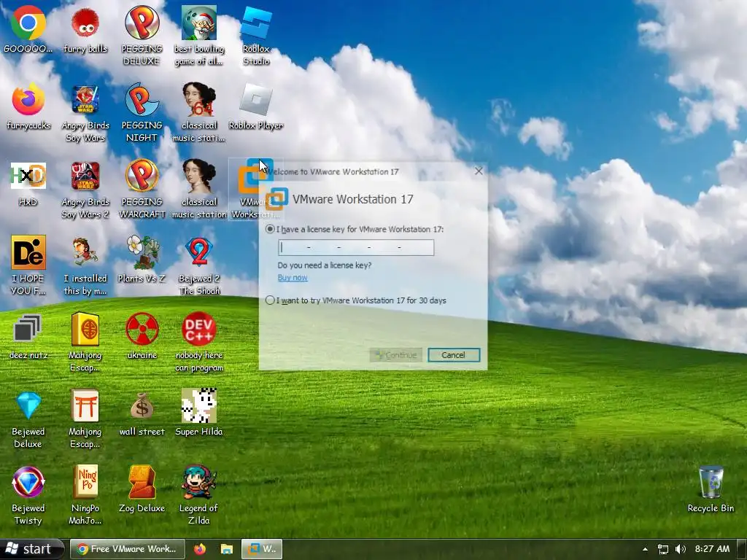The width and height of the screenshot is (747, 560).
Task: Choose the I have a license key option
Action: (x=270, y=229)
